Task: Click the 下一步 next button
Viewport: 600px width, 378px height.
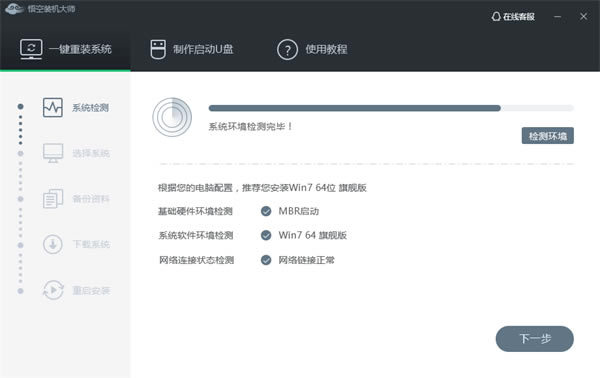Action: (x=535, y=339)
